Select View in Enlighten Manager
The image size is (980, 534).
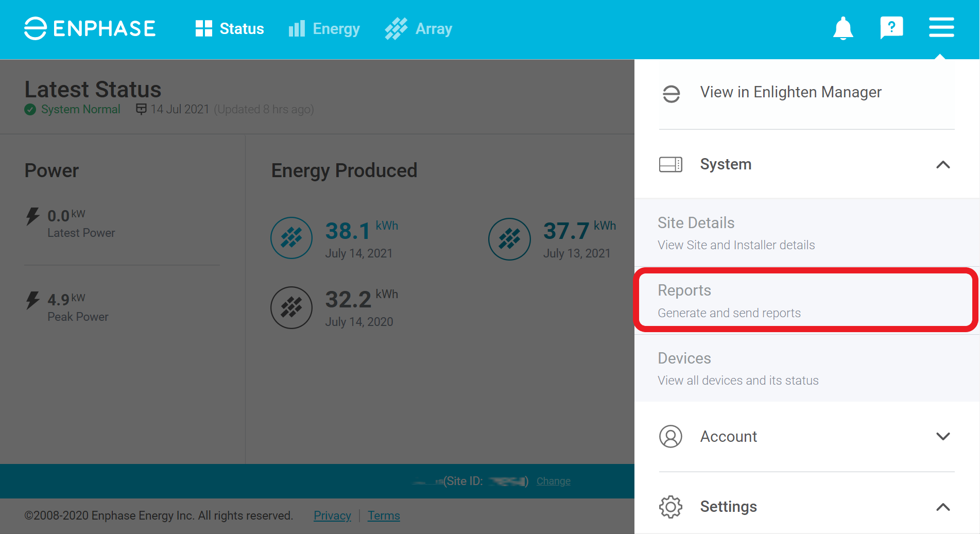click(x=790, y=92)
